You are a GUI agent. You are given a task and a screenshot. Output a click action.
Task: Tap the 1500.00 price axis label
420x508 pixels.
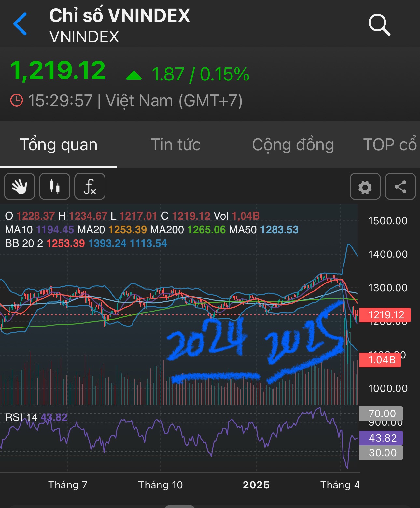tap(388, 221)
